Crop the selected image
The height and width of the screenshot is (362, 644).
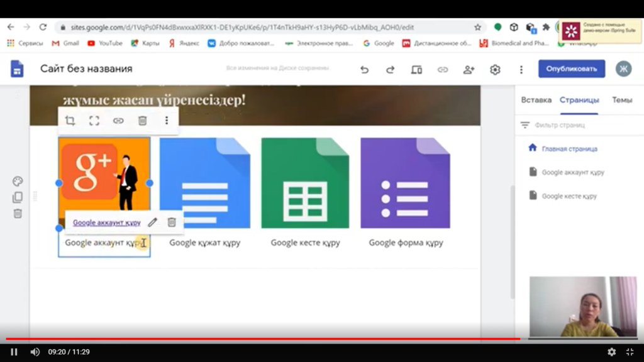click(70, 120)
